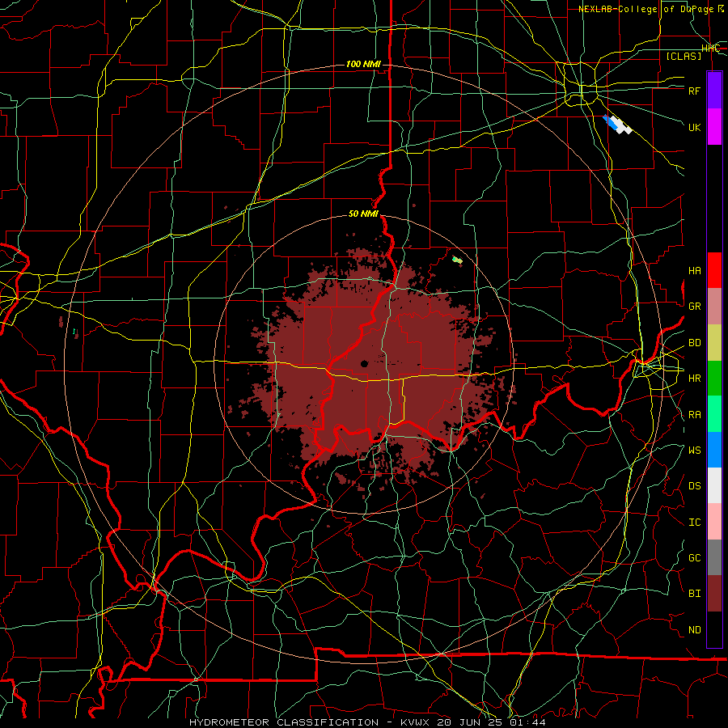Click the white and blue echo patch
Viewport: 728px width, 728px height.
click(x=617, y=125)
